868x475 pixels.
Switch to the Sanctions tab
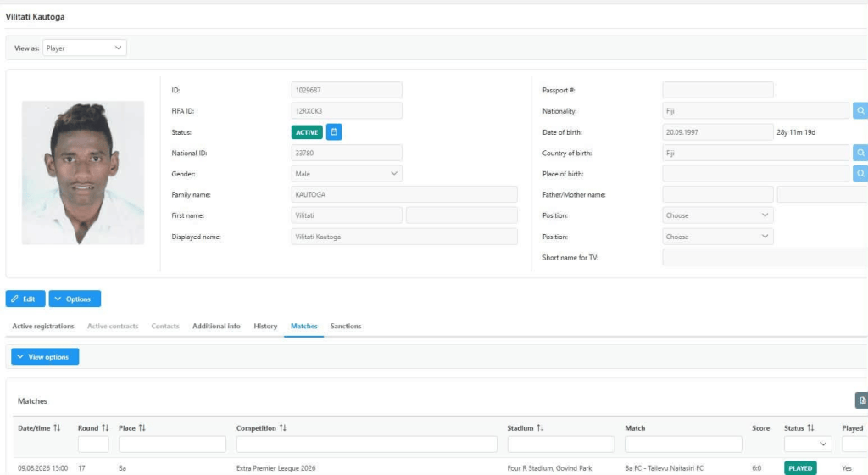(346, 326)
